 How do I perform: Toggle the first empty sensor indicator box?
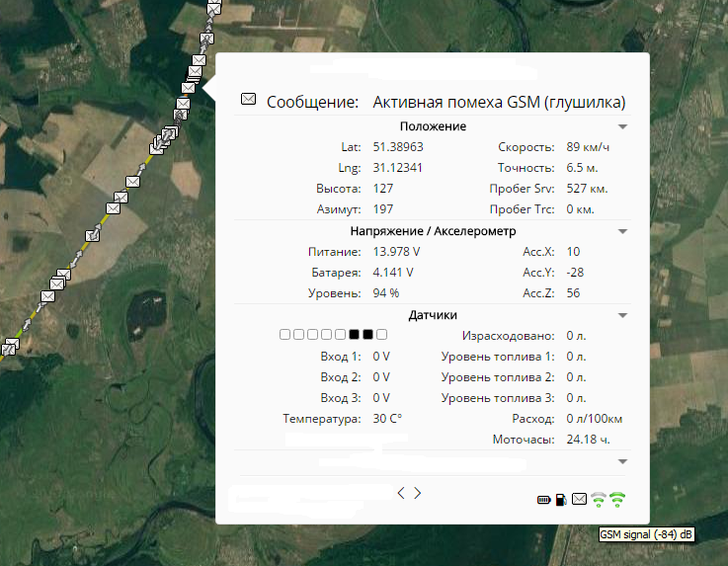tap(285, 336)
